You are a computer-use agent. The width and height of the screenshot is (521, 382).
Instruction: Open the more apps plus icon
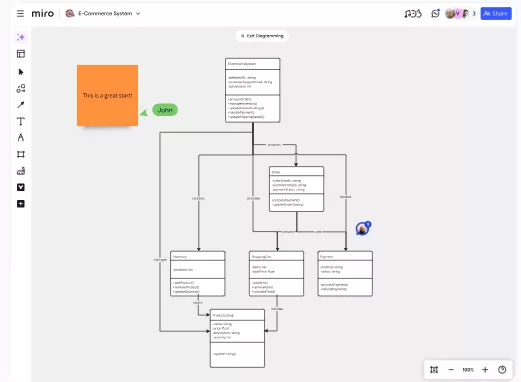pos(21,204)
